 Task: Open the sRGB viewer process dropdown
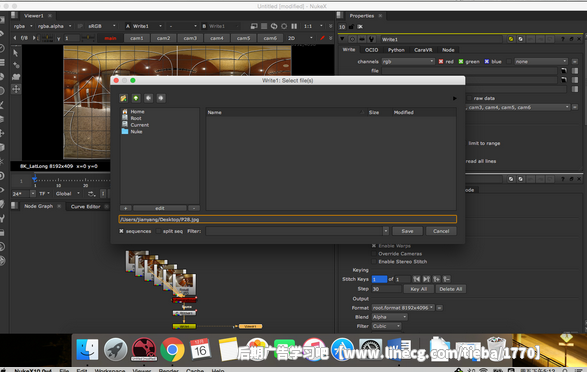click(x=101, y=26)
